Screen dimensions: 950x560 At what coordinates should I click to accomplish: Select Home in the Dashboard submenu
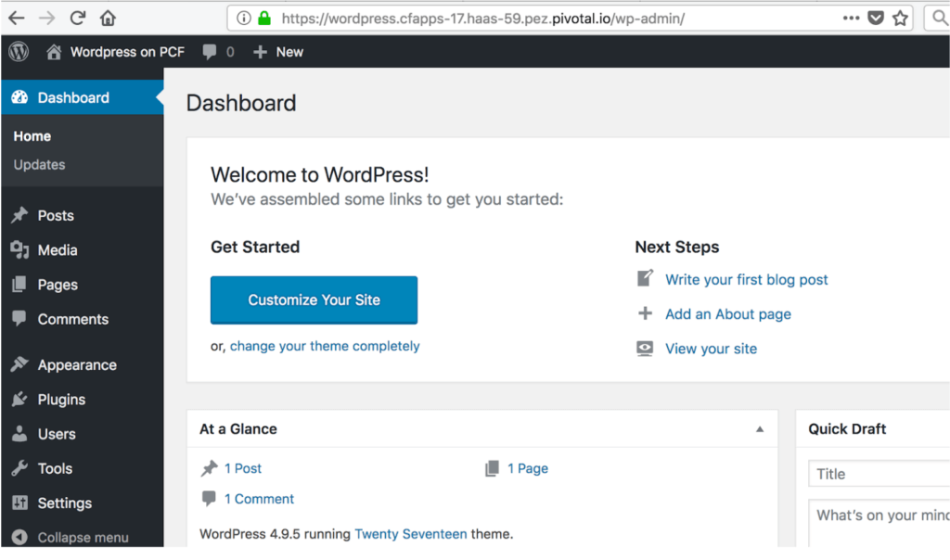pyautogui.click(x=32, y=136)
